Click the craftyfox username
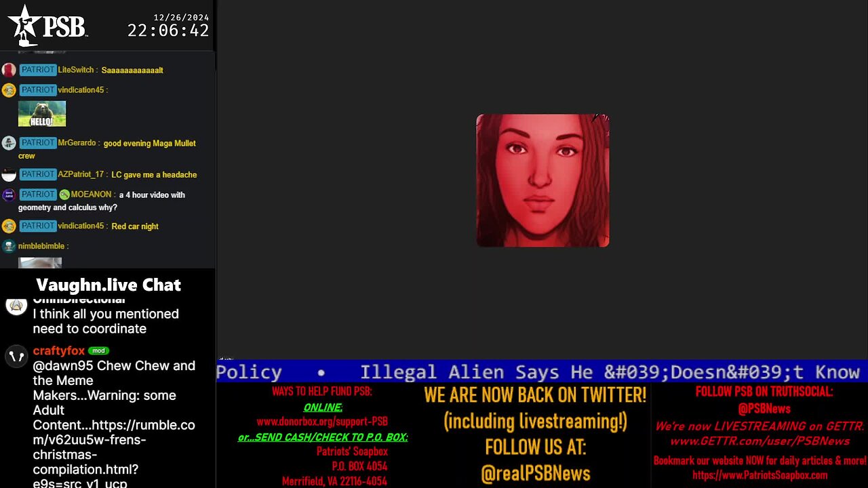 click(x=59, y=350)
